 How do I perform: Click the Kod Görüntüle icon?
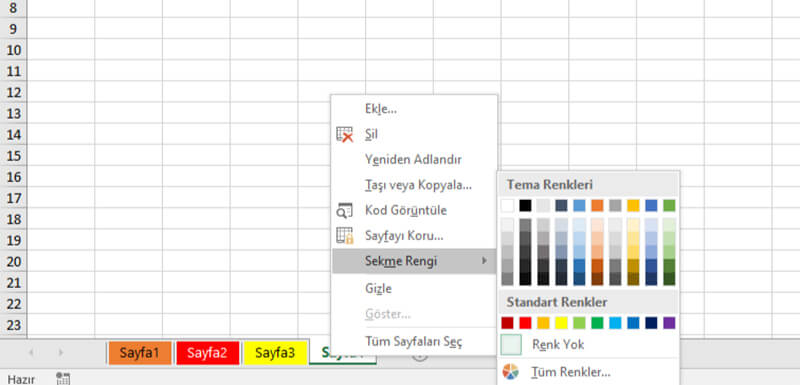(x=345, y=210)
